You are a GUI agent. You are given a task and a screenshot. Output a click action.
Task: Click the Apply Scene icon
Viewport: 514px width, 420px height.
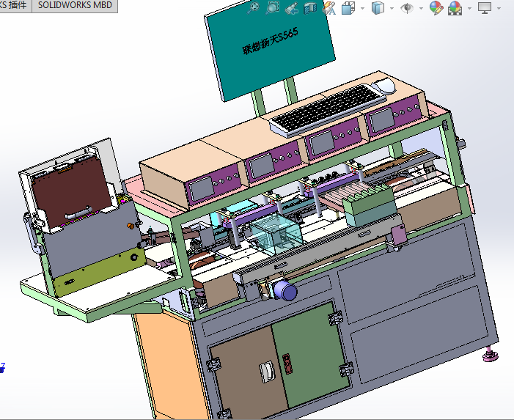click(x=455, y=8)
